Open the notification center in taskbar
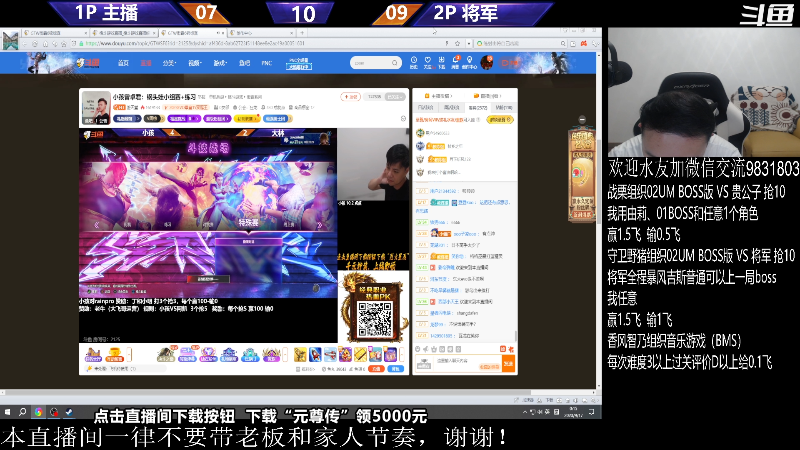 pos(591,412)
